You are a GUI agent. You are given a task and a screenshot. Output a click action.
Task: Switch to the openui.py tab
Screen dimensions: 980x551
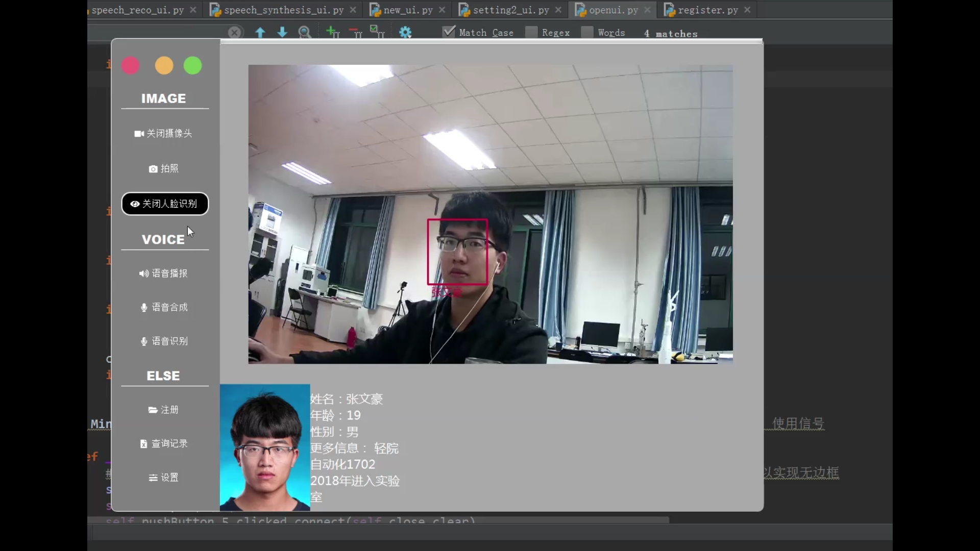coord(613,10)
